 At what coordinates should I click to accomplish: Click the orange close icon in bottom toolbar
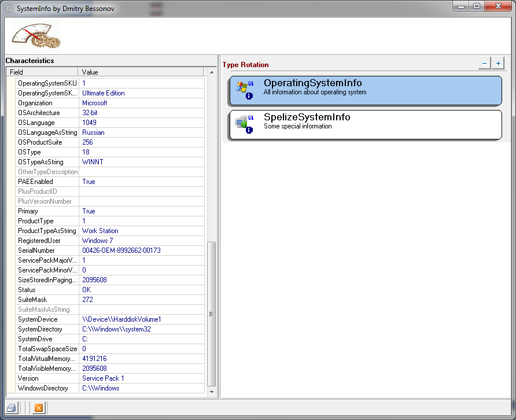pos(39,408)
